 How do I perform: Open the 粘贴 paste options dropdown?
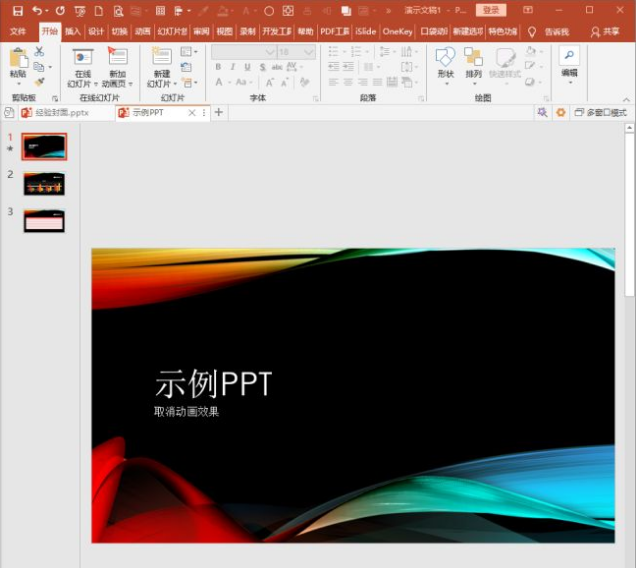(17, 85)
